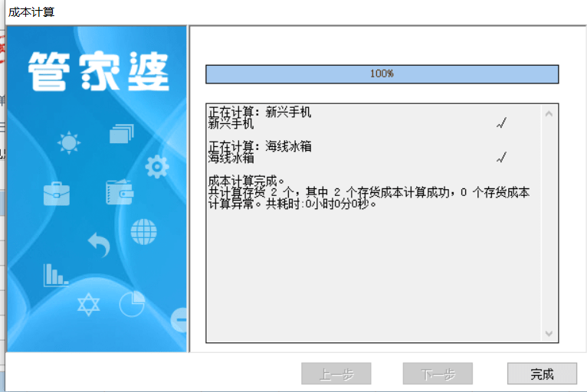
Task: Click the log scrollbar up arrow
Action: pos(549,114)
